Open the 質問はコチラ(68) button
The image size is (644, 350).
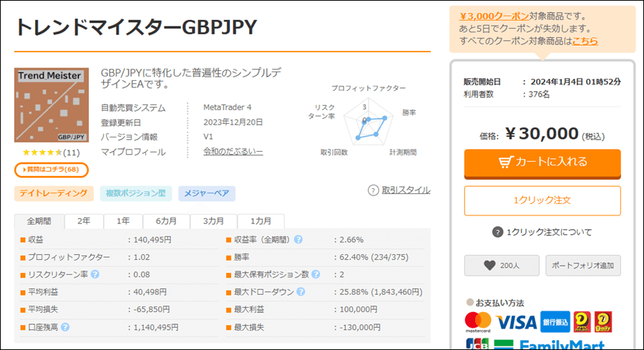[x=52, y=170]
